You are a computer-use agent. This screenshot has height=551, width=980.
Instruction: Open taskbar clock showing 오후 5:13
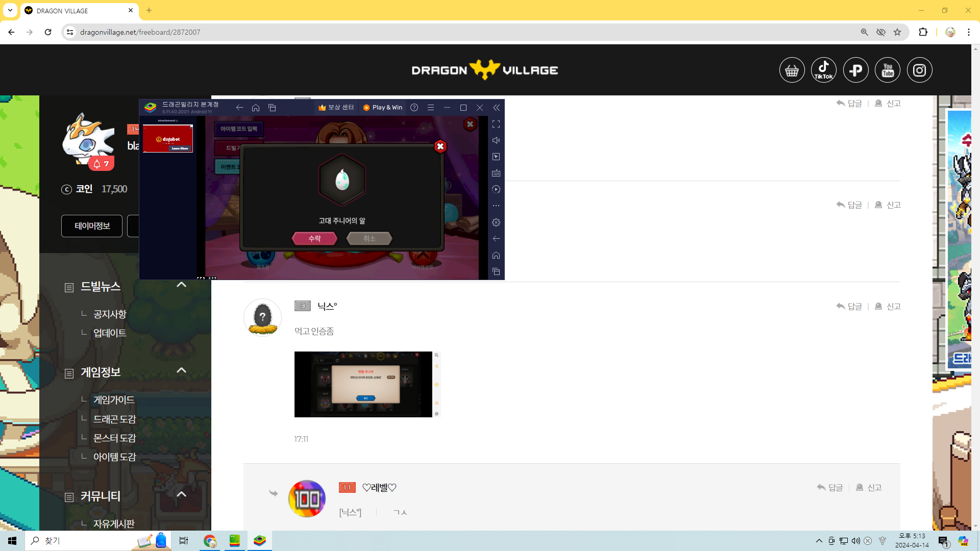(x=912, y=541)
